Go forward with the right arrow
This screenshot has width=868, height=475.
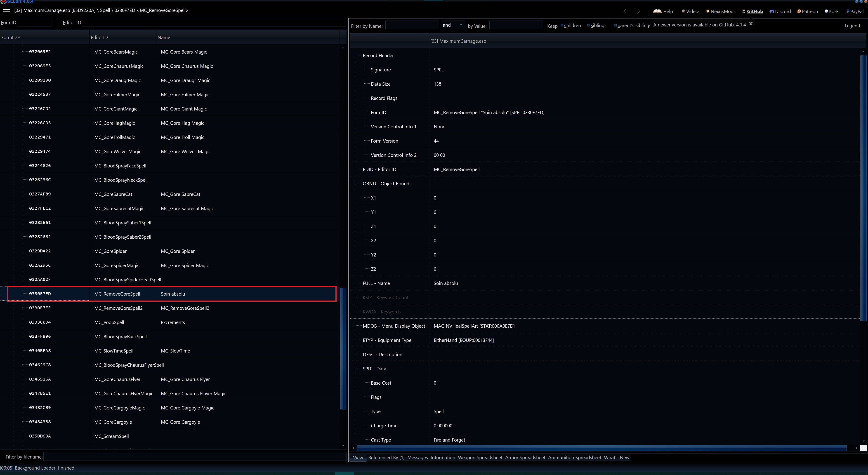[x=638, y=11]
